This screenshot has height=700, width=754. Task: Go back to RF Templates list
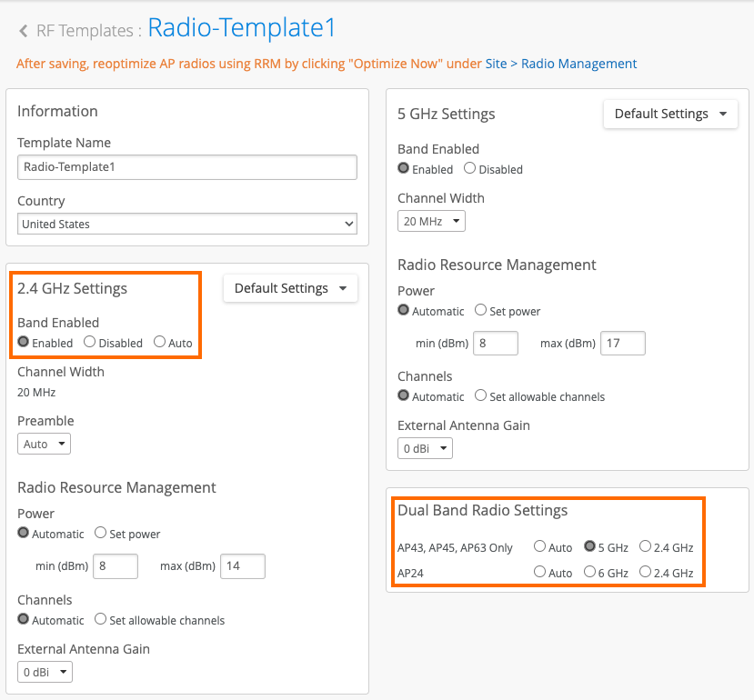tap(85, 31)
